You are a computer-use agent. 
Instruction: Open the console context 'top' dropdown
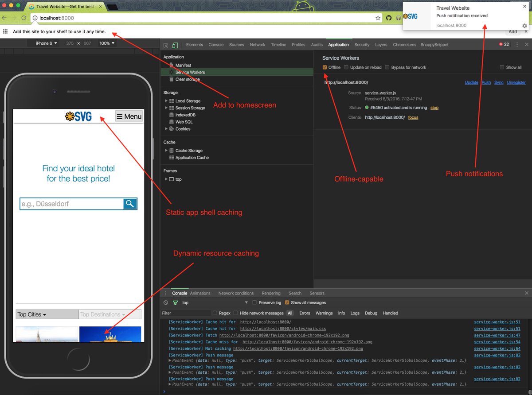tap(215, 303)
